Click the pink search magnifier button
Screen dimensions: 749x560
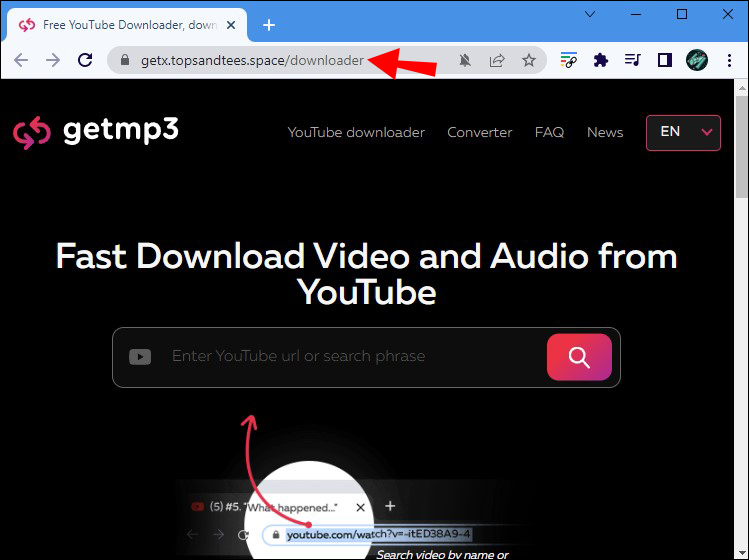579,357
